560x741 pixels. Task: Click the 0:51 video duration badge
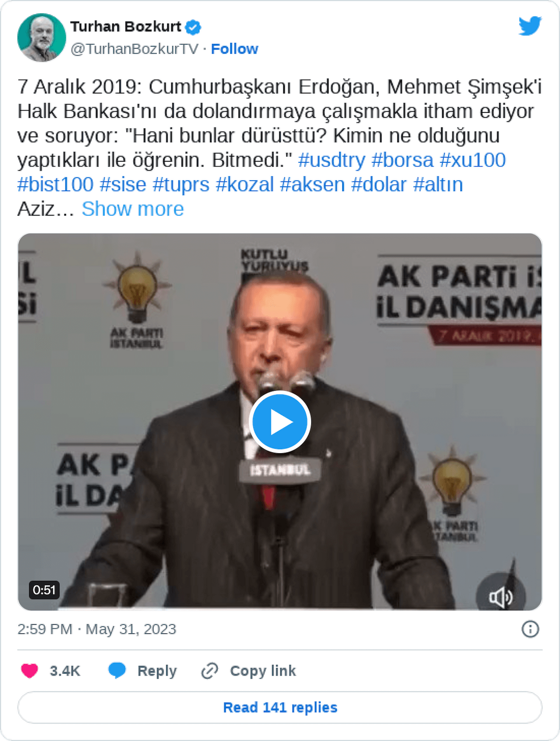click(x=44, y=590)
